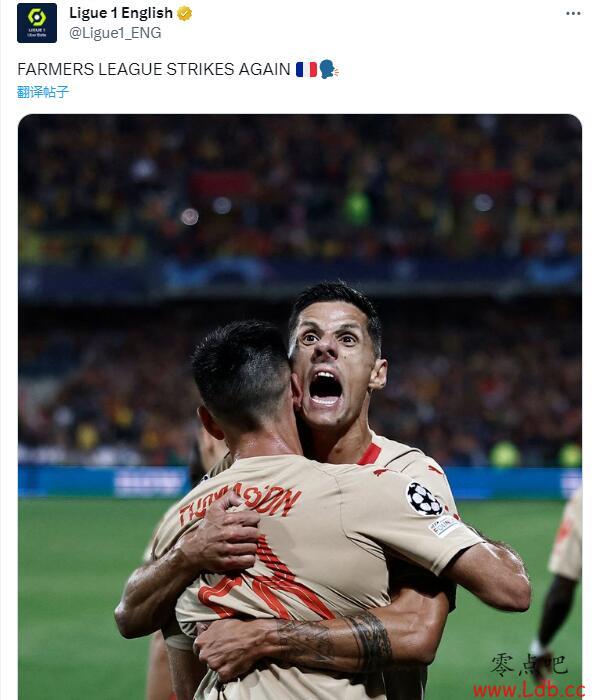Image resolution: width=595 pixels, height=700 pixels.
Task: Click the Ligue 1 English display name
Action: (x=121, y=13)
